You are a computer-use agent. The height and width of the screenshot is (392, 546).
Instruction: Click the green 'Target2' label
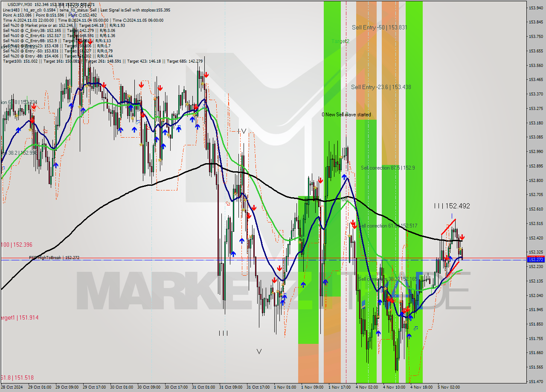tap(340, 41)
